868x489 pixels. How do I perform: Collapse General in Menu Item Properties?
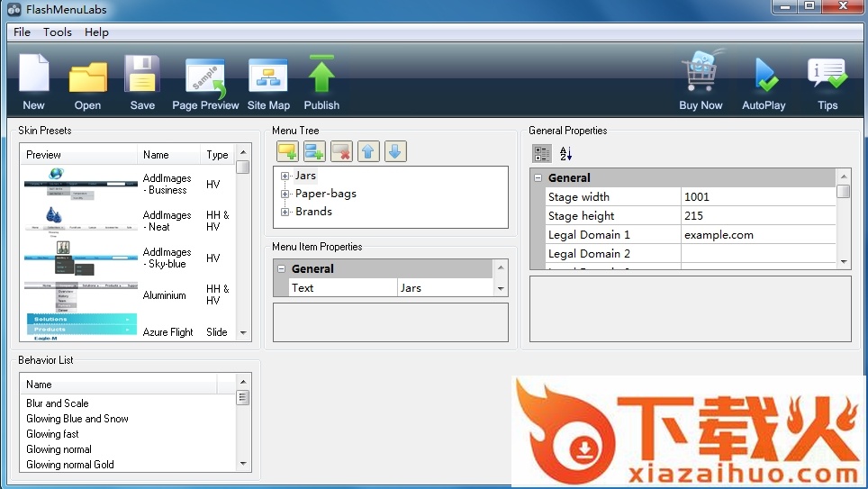click(x=281, y=268)
